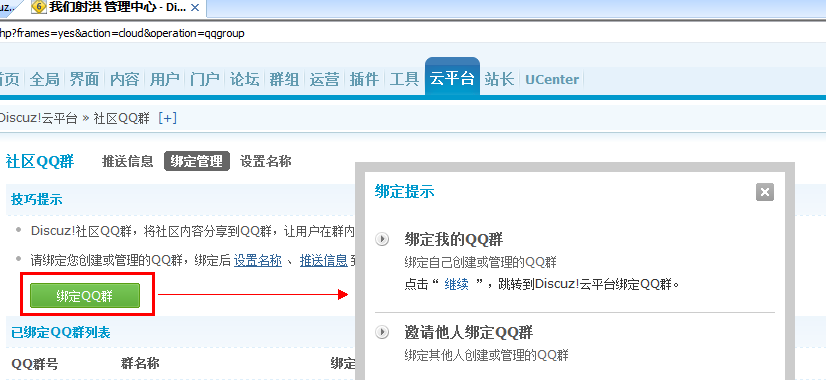Open the 门户 menu
This screenshot has height=380, width=826.
click(204, 80)
